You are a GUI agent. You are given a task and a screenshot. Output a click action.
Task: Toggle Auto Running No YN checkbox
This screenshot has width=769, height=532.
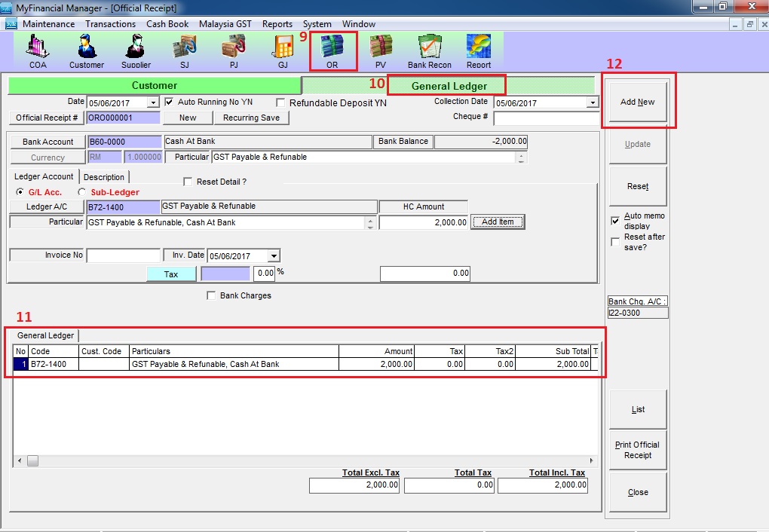tap(169, 102)
